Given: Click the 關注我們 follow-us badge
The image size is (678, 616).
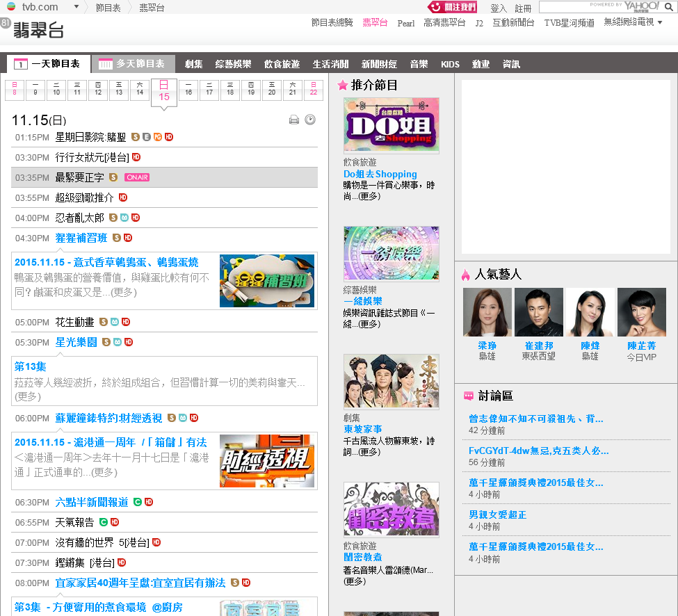Looking at the screenshot, I should (x=452, y=7).
